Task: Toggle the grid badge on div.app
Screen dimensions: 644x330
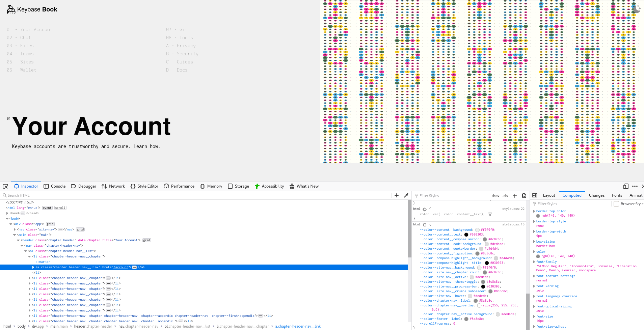Action: click(50, 224)
